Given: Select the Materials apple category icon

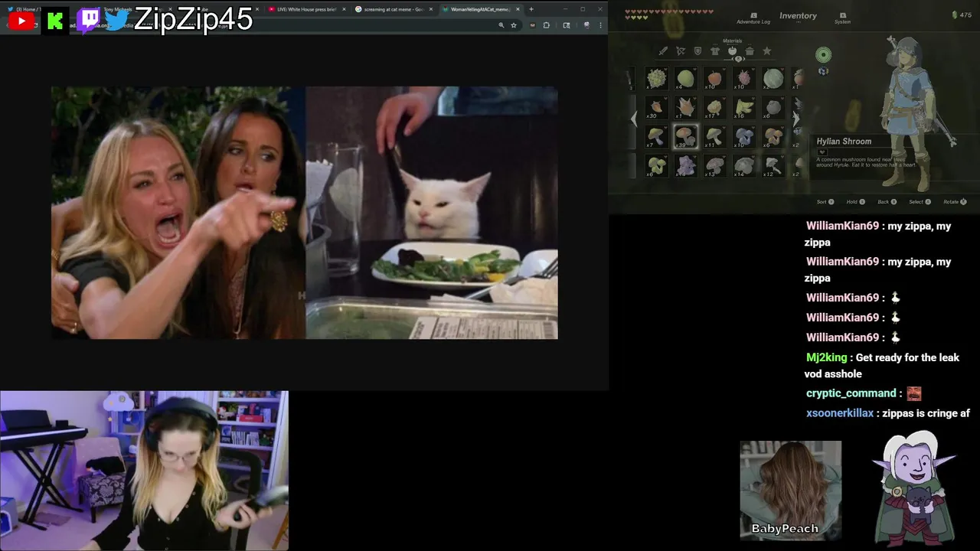Looking at the screenshot, I should (733, 51).
